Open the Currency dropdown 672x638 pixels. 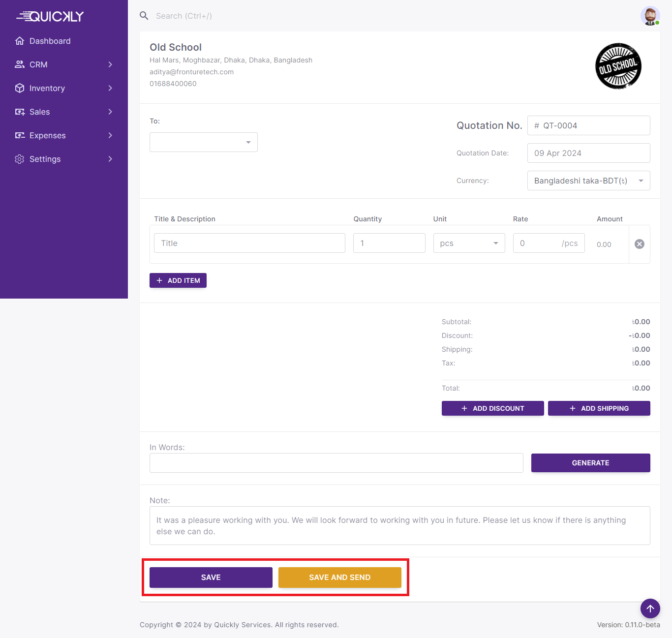click(588, 181)
